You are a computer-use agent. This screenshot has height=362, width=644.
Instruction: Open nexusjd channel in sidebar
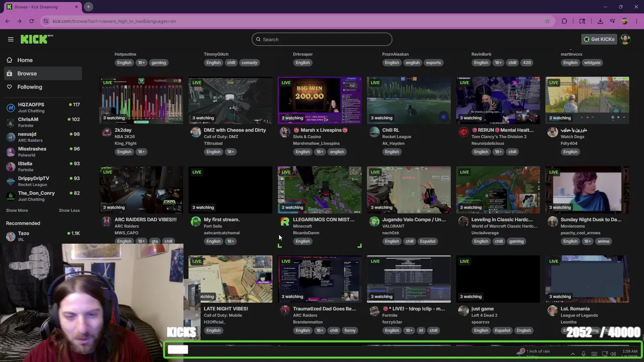click(43, 137)
